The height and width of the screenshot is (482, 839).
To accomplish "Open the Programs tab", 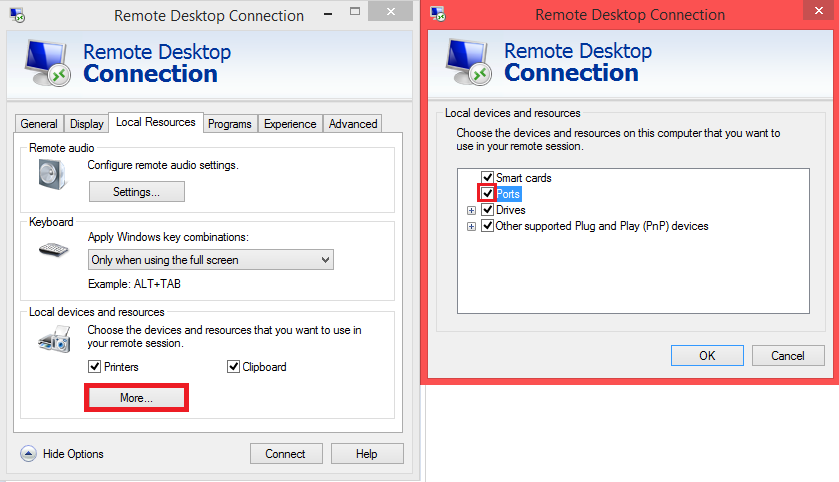I will point(230,124).
